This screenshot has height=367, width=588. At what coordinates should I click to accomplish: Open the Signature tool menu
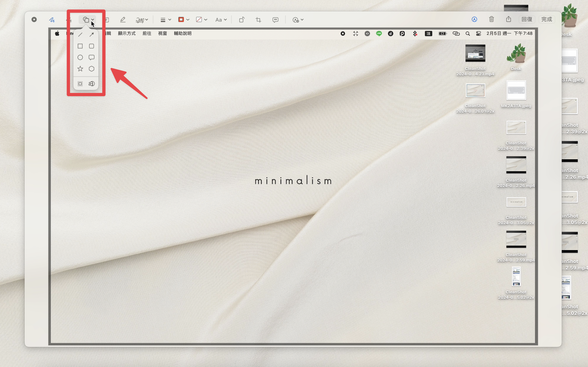pos(142,20)
